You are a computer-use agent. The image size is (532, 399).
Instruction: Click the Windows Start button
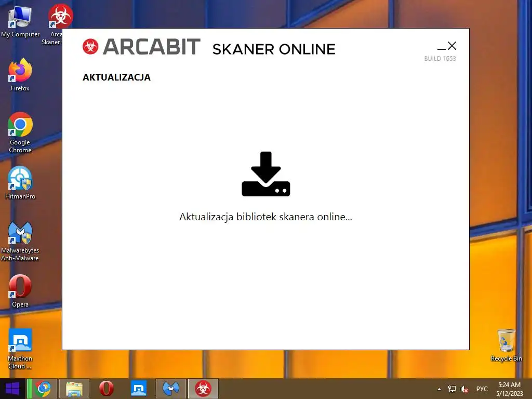click(12, 389)
